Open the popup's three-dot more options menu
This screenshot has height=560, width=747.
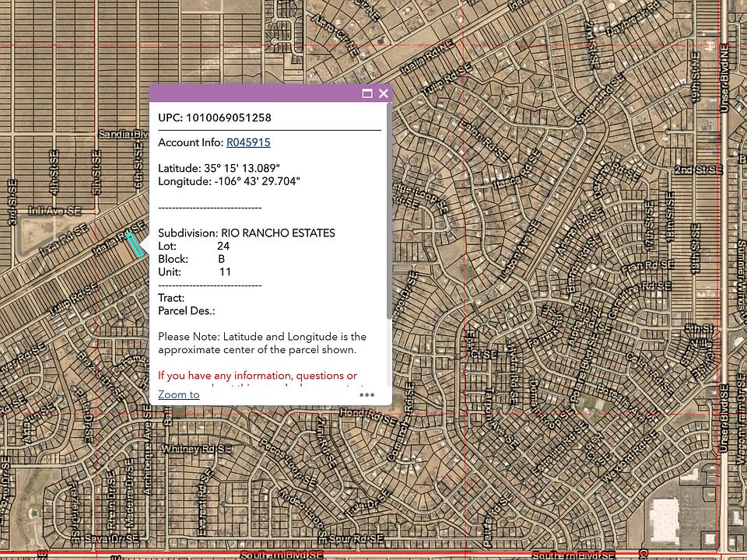366,395
